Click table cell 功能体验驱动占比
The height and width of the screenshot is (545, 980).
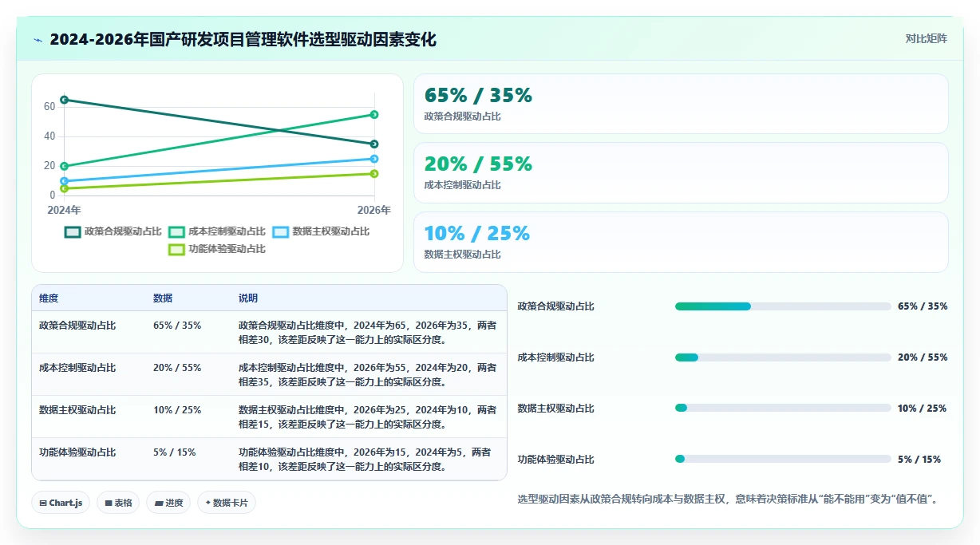click(x=77, y=452)
